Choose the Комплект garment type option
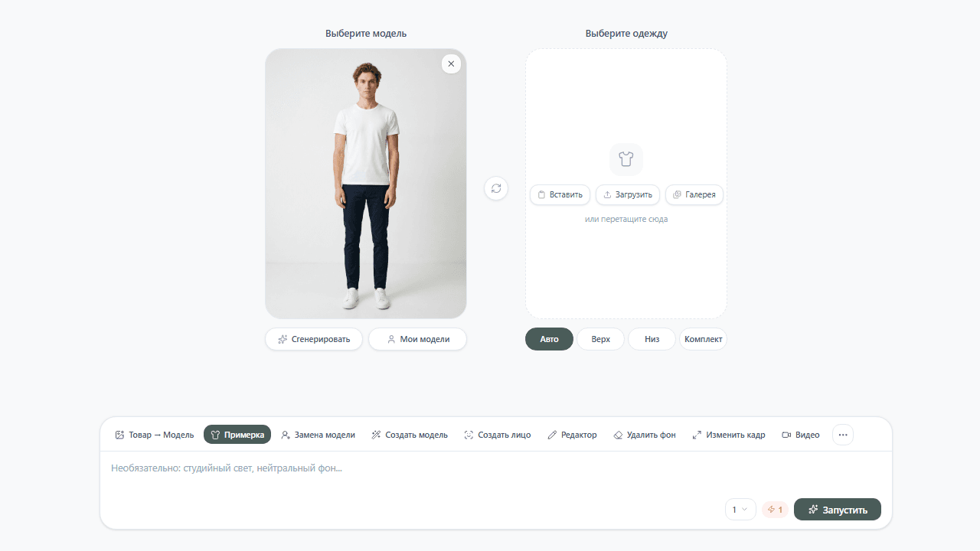The image size is (980, 551). tap(703, 339)
